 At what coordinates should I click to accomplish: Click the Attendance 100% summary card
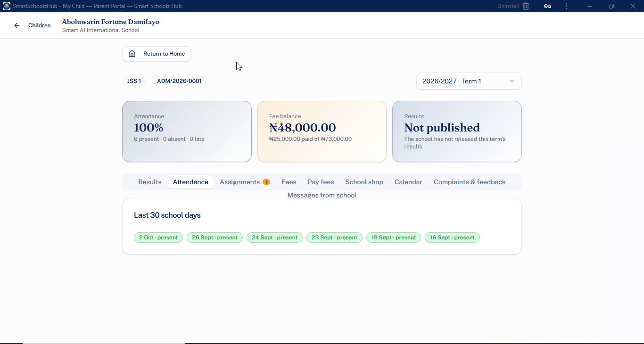pyautogui.click(x=187, y=131)
